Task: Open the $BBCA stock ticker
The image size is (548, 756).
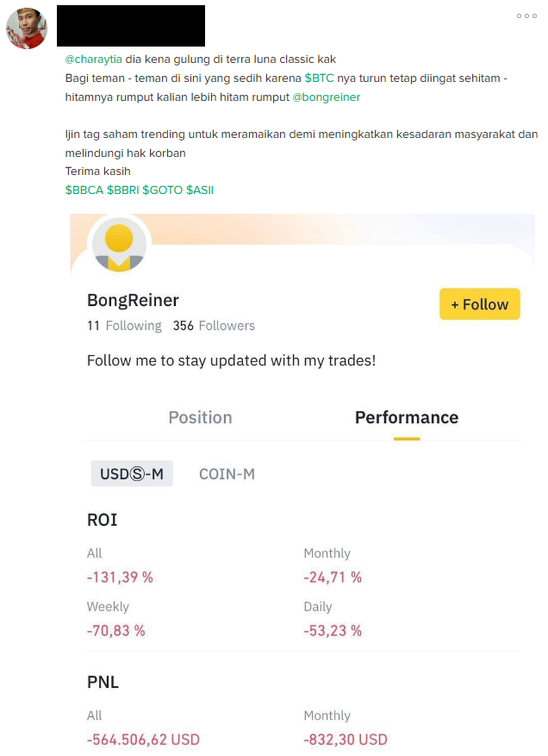Action: pos(84,190)
